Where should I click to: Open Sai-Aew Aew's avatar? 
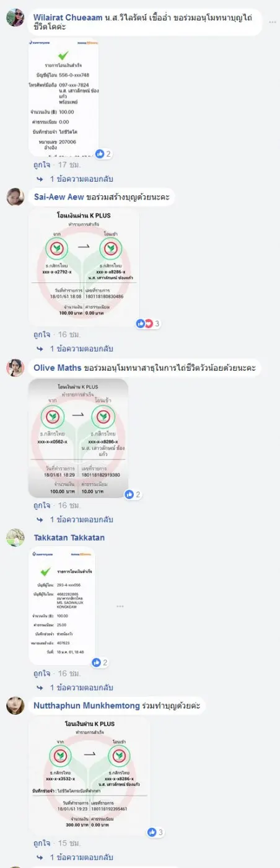(x=15, y=197)
